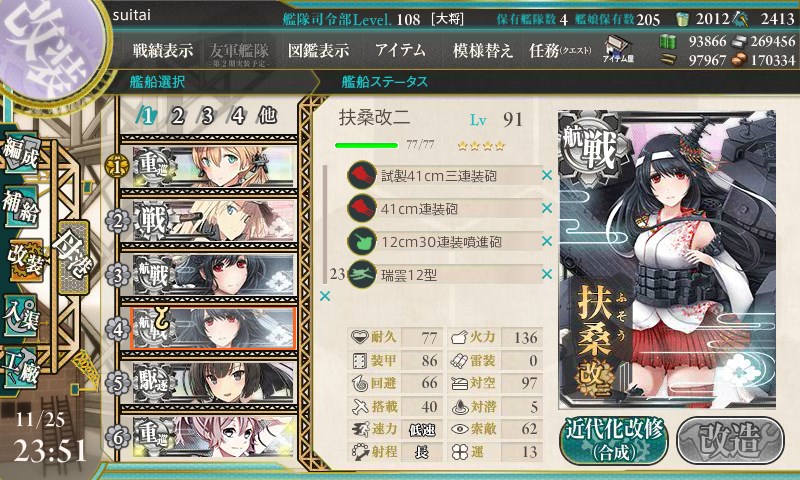Image resolution: width=800 pixels, height=480 pixels.
Task: Click the red main gun icon for 試製41cm三連装砲
Action: tap(361, 175)
